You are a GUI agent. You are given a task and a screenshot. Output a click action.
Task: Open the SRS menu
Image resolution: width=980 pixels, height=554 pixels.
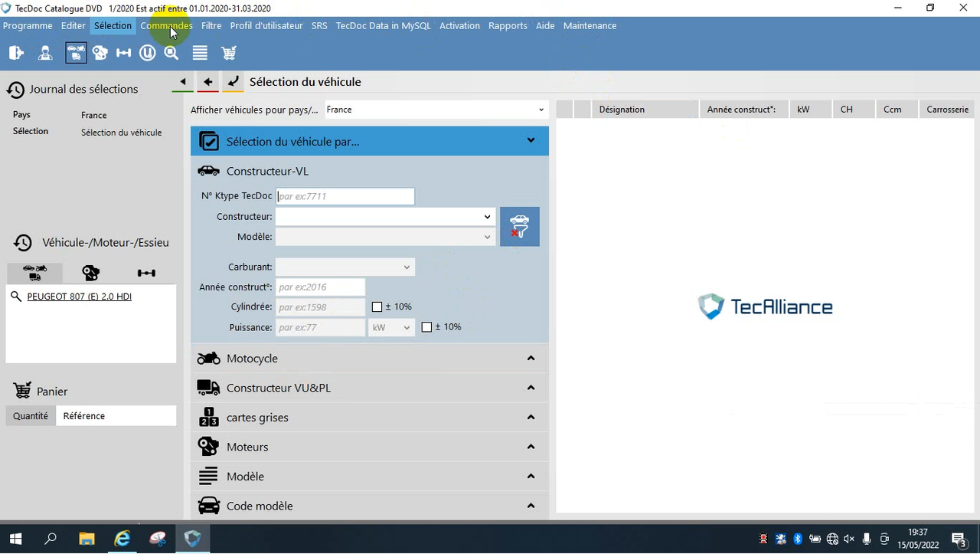click(x=319, y=25)
